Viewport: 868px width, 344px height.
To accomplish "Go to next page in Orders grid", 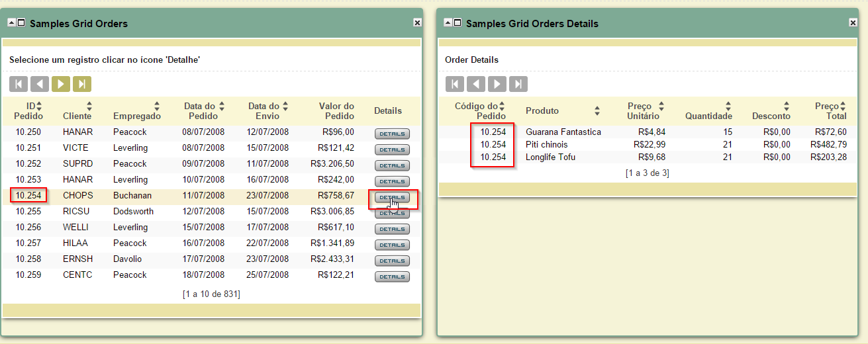I will (x=61, y=84).
